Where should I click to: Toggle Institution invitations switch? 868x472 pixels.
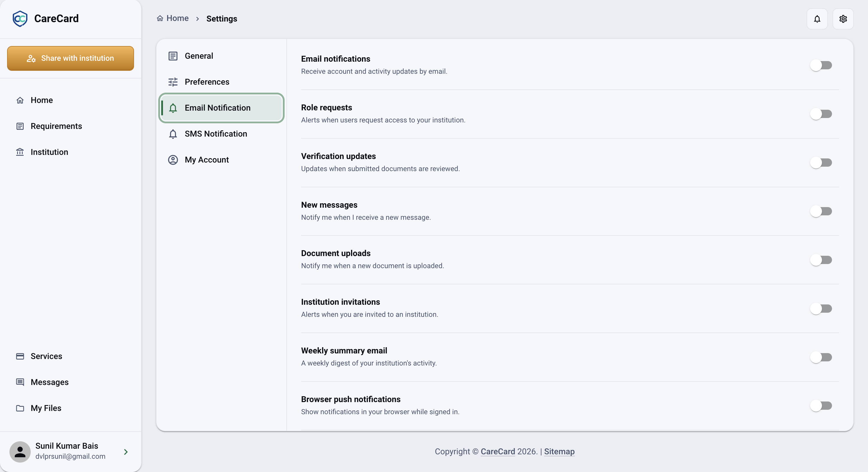pos(821,309)
